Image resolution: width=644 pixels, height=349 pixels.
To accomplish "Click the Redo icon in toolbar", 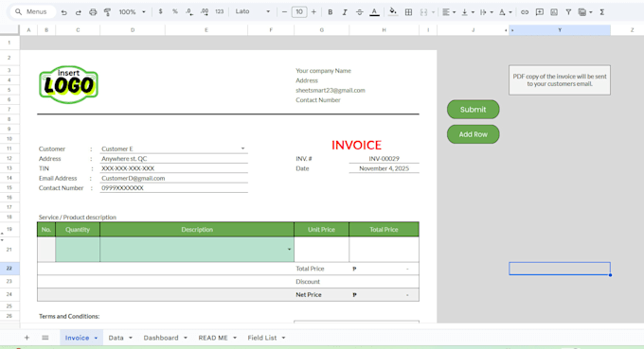I will [x=78, y=12].
